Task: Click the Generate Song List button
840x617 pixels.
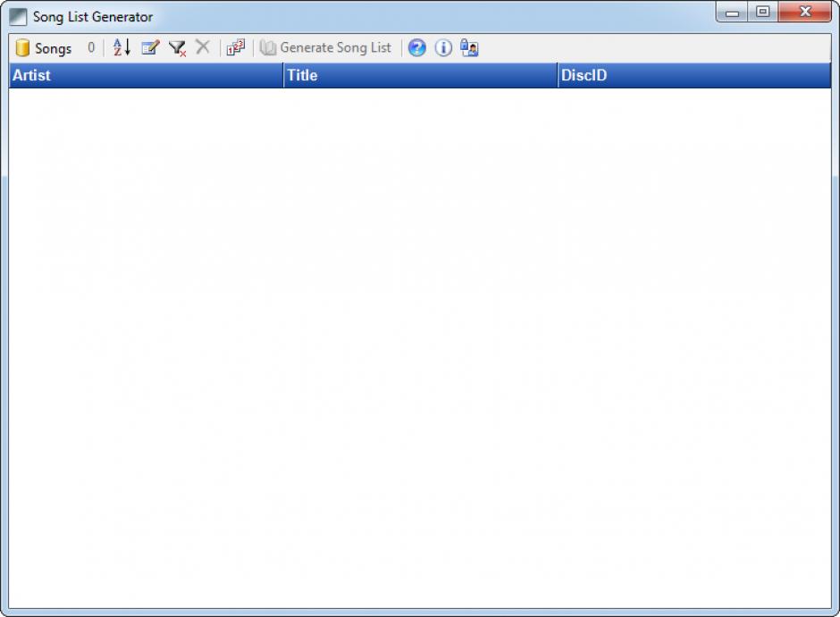Action: click(x=326, y=48)
